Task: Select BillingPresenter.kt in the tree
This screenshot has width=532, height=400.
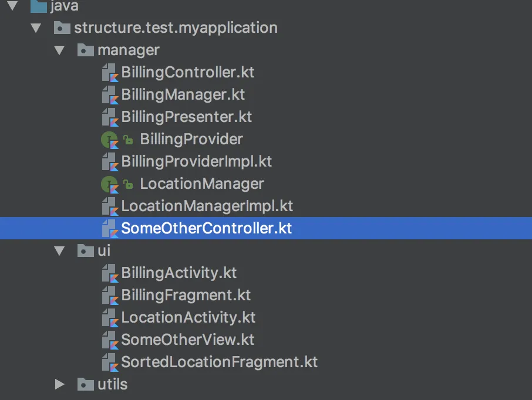Action: (186, 117)
